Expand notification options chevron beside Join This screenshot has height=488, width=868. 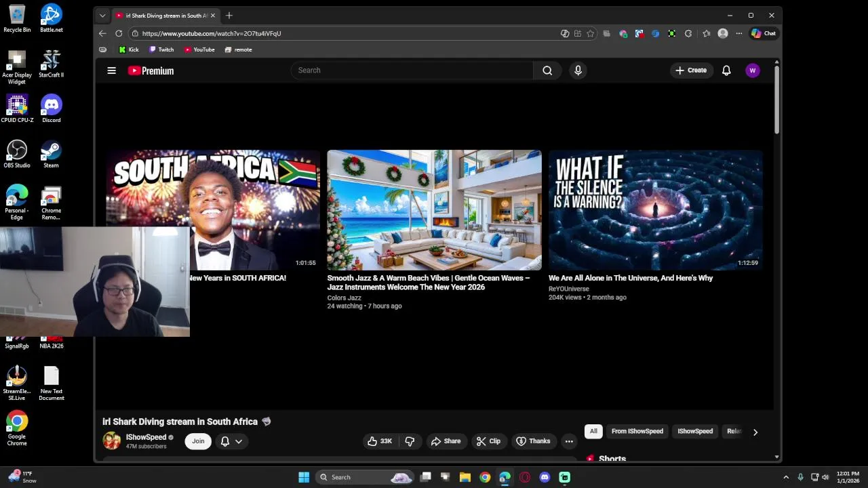[239, 441]
